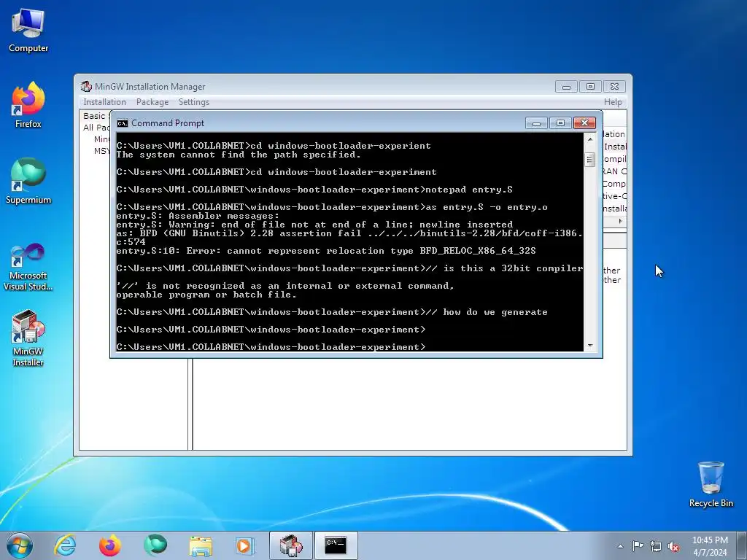The height and width of the screenshot is (560, 747).
Task: Switch to Command Prompt taskbar button
Action: [336, 545]
